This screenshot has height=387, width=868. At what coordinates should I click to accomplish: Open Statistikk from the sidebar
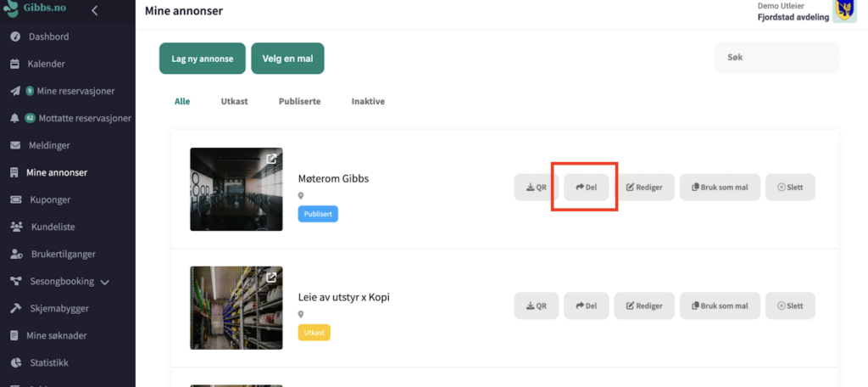[x=49, y=362]
